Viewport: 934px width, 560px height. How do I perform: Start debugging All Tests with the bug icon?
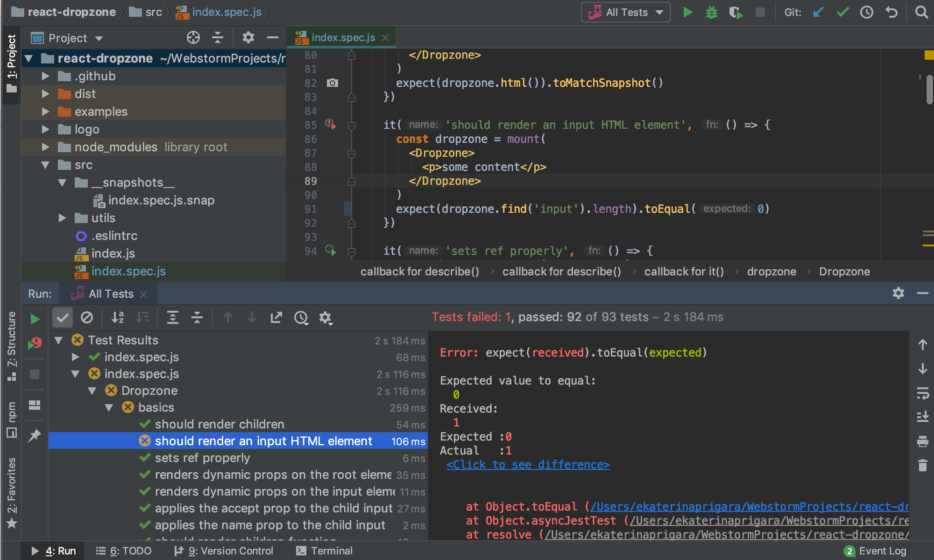tap(711, 13)
